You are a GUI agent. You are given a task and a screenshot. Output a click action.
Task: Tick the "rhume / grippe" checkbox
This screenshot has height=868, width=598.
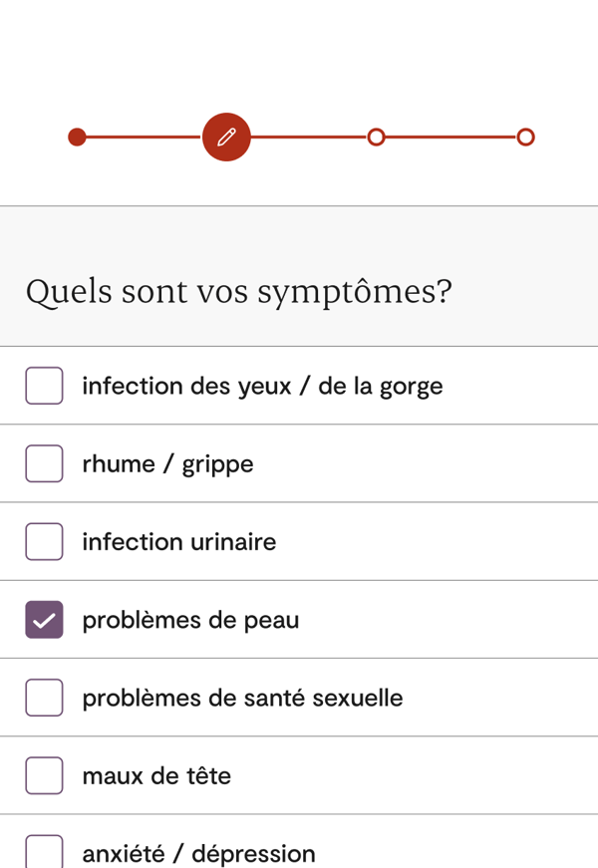coord(44,463)
